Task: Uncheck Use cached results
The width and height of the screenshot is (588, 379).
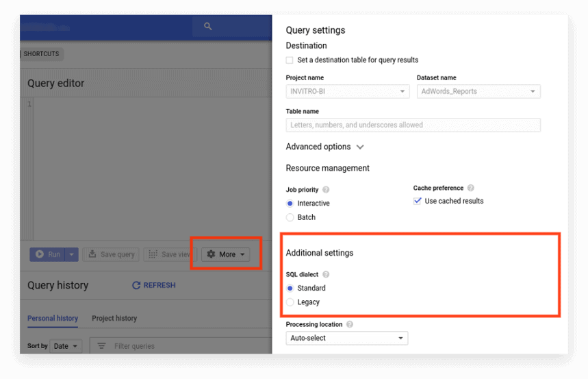Action: tap(418, 201)
